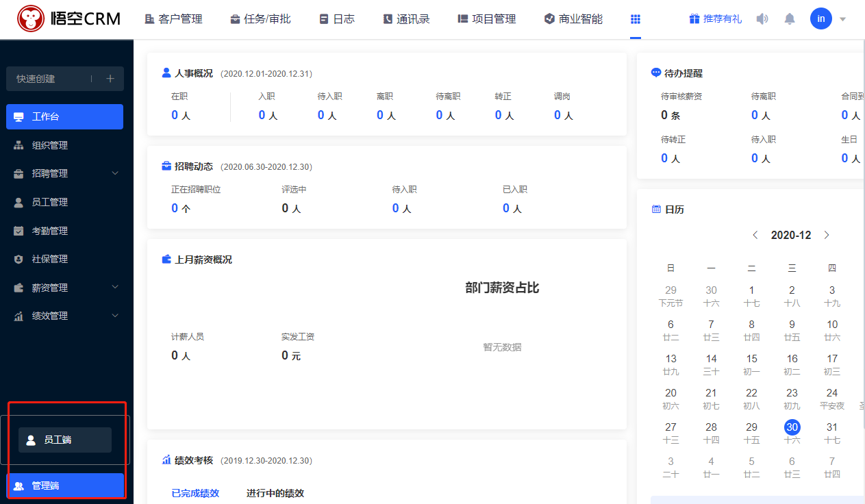Open the 任务/审批 menu
The image size is (865, 504).
[x=260, y=19]
